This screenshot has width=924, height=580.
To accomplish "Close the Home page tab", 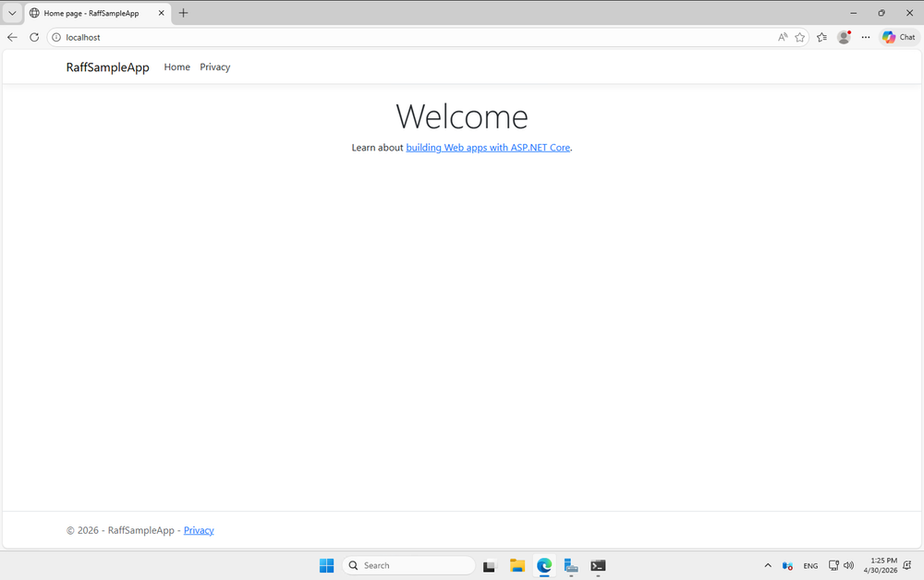I will tap(161, 13).
